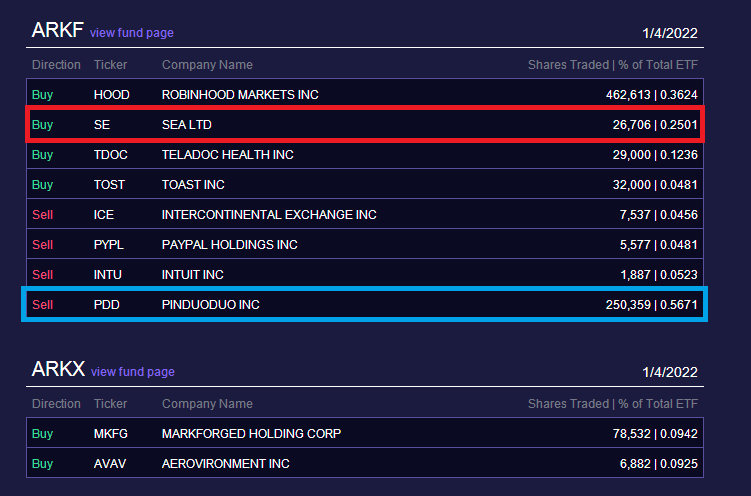Click the 29,000 | 0.1236 shares value
Screen dimensions: 751x496
(x=655, y=155)
